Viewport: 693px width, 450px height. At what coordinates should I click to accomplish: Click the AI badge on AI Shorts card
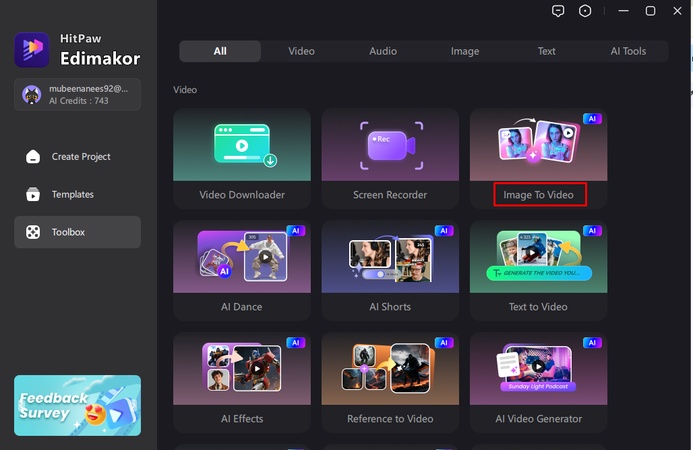[x=444, y=231]
